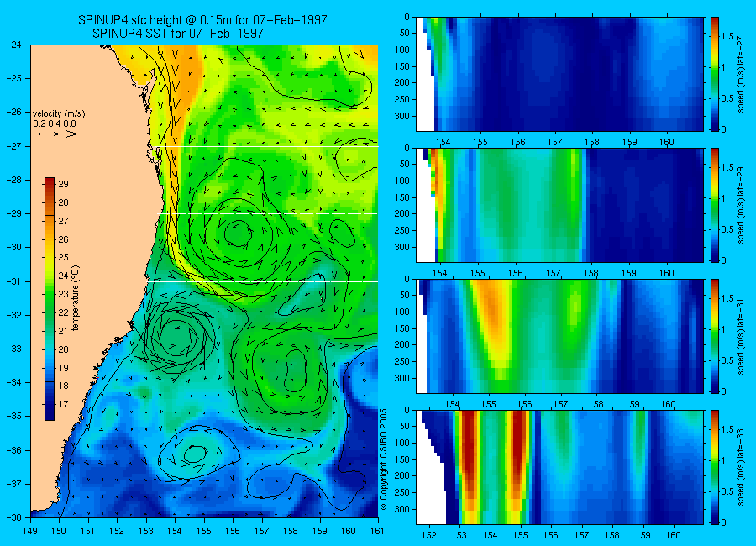This screenshot has height=546, width=756.
Task: Click the temperature color bar on the map
Action: pyautogui.click(x=50, y=299)
